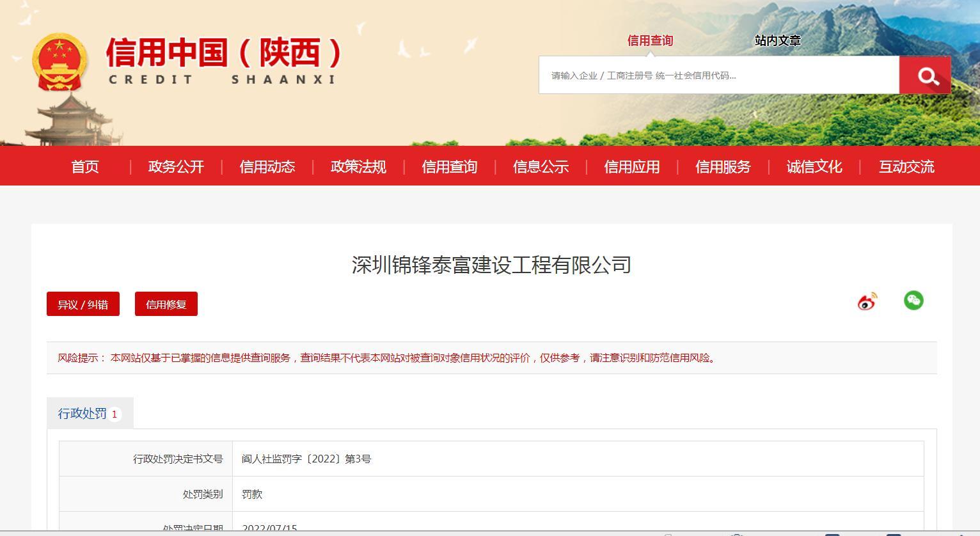Open 政策法规 navigation item
This screenshot has height=536, width=980.
(358, 167)
